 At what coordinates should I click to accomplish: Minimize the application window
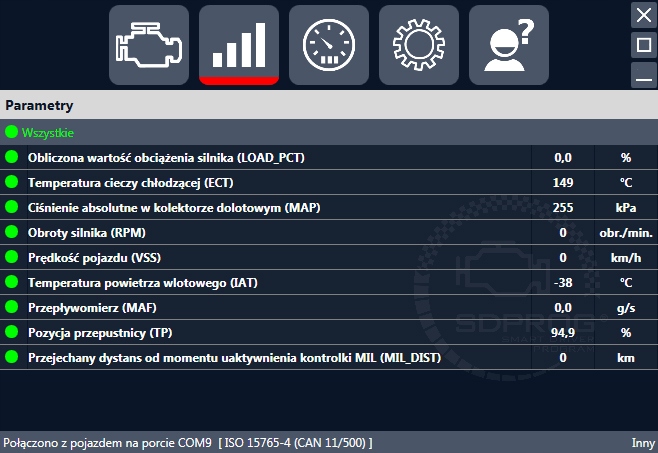pos(644,75)
